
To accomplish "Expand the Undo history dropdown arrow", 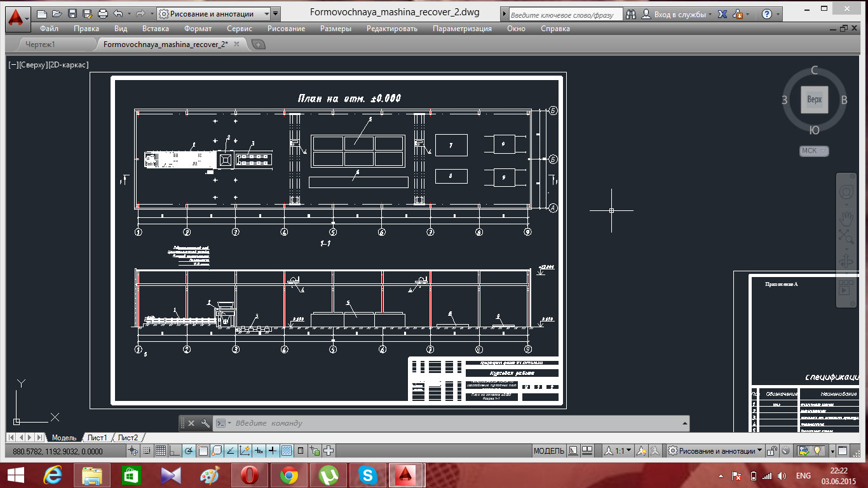I will coord(129,13).
